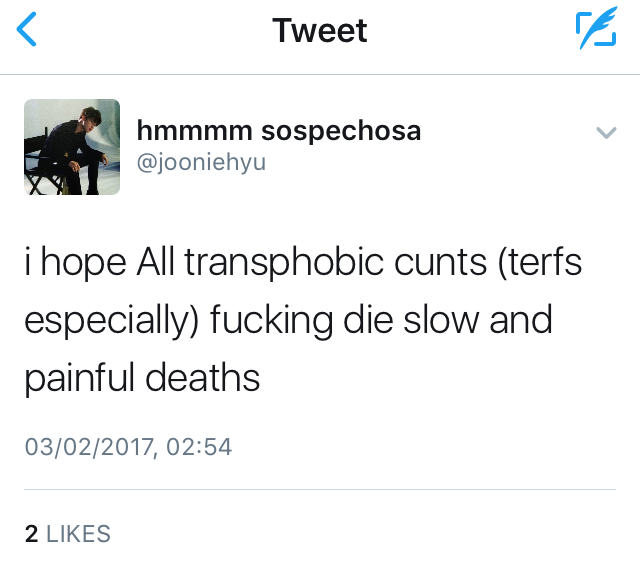Viewport: 640px width, 563px height.
Task: Open the compose new tweet icon
Action: pos(596,30)
